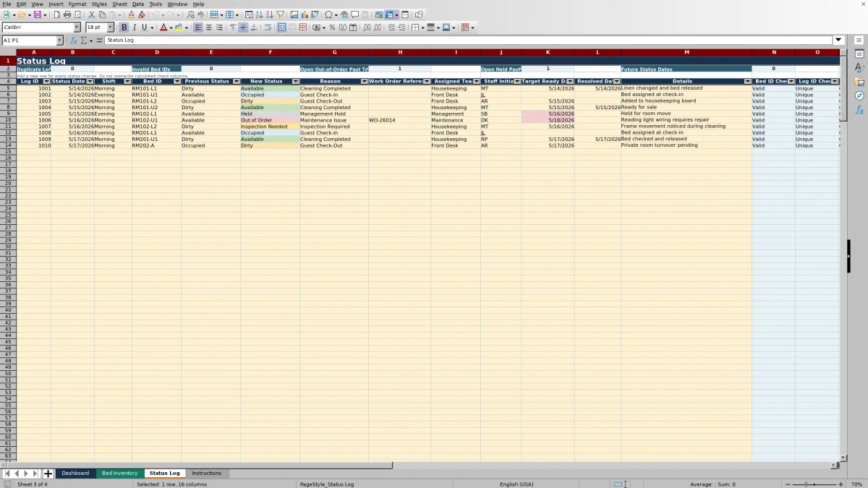Toggle Align Left
The width and height of the screenshot is (868, 488).
(x=198, y=27)
